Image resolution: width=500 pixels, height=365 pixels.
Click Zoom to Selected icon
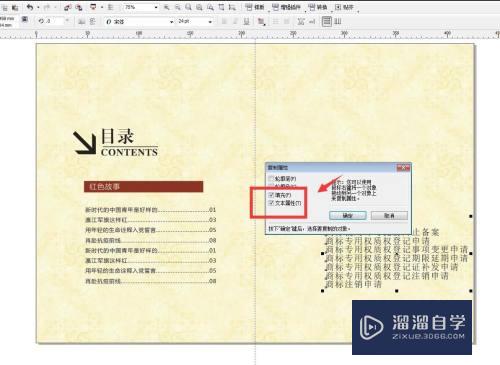tap(188, 7)
